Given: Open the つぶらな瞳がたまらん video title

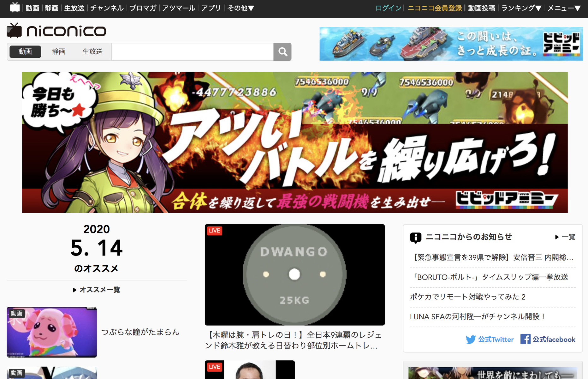Looking at the screenshot, I should (140, 332).
